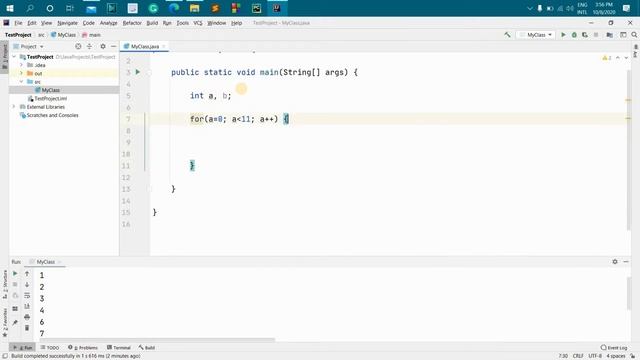Open the Navigate menu
This screenshot has width=640, height=360.
click(x=67, y=23)
